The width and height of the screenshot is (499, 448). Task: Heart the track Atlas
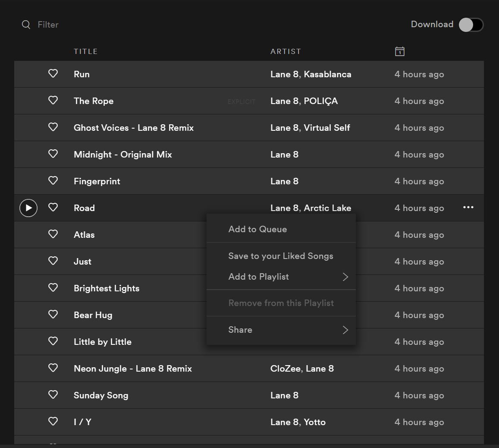[x=53, y=234]
